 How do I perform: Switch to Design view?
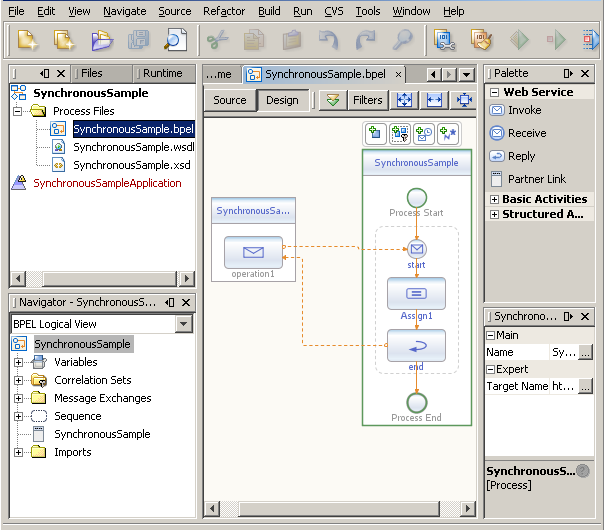coord(282,100)
